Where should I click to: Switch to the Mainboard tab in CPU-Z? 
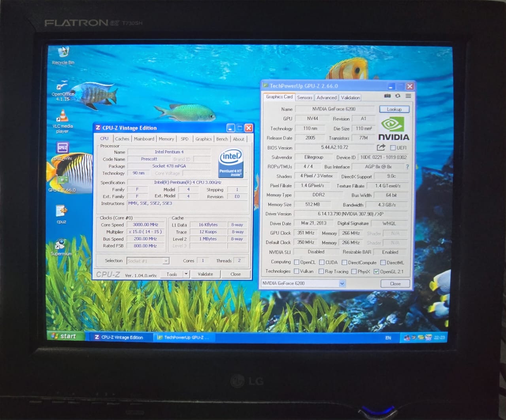(144, 139)
